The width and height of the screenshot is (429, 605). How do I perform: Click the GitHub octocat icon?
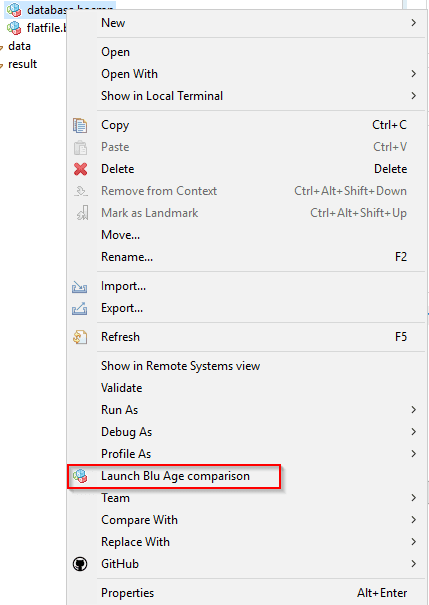tap(80, 564)
